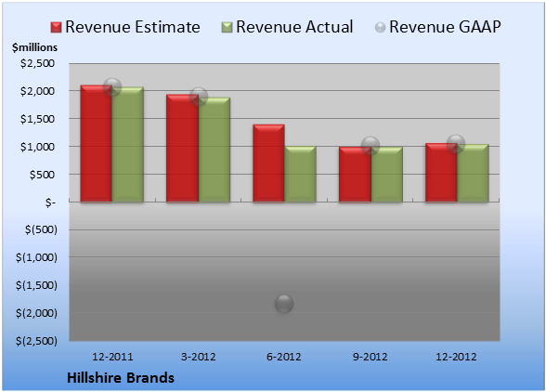The height and width of the screenshot is (392, 546).
Task: Select the 'Revenue Estimate' legend label
Action: [133, 27]
